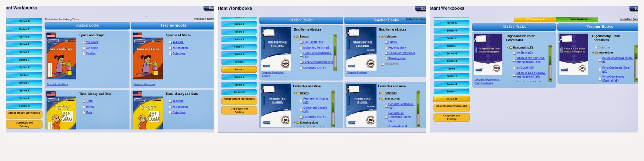Click Teacher Books header in the Space and Shape screenshot

tap(173, 26)
